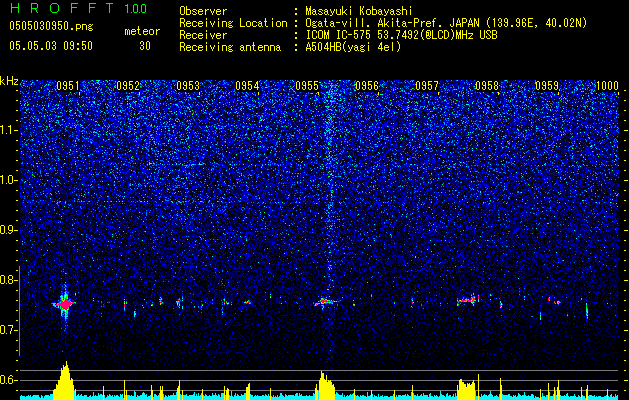Viewport: 629px width, 400px height.
Task: Click the 0954 time marker
Action: tap(247, 86)
